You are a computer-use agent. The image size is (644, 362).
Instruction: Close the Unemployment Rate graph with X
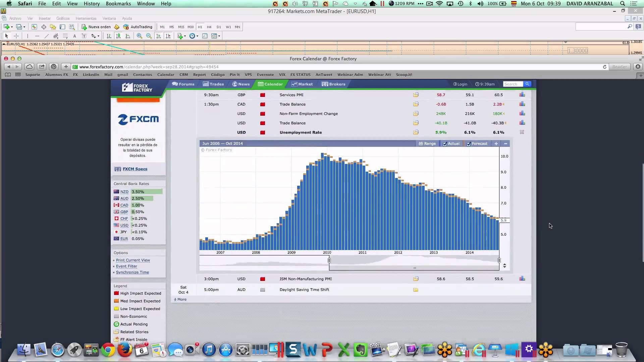(x=522, y=132)
